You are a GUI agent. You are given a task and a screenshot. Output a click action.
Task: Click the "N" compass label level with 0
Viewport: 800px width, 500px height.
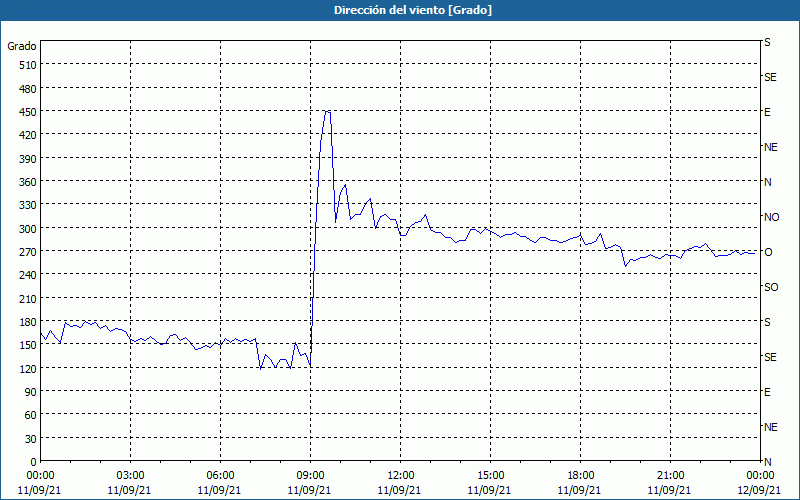coord(767,462)
